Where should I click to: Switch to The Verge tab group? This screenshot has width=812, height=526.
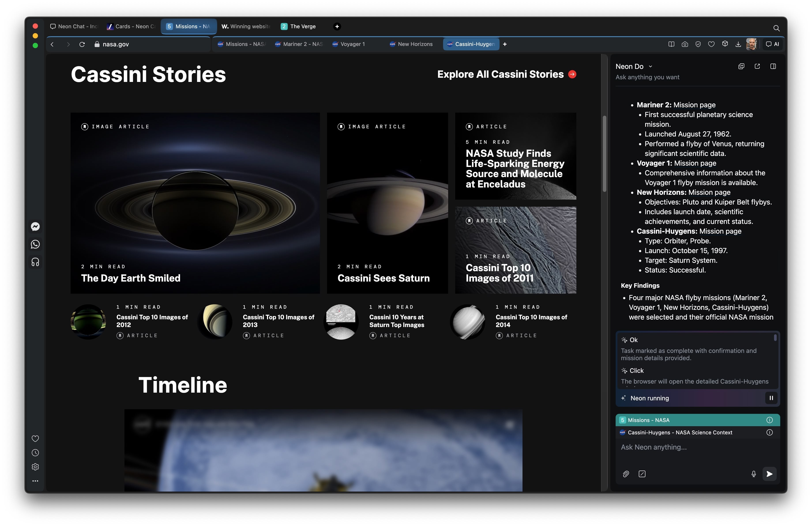coord(299,26)
